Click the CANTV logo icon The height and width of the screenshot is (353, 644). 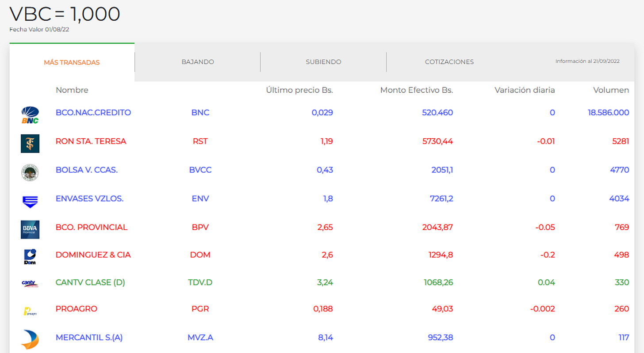[30, 284]
